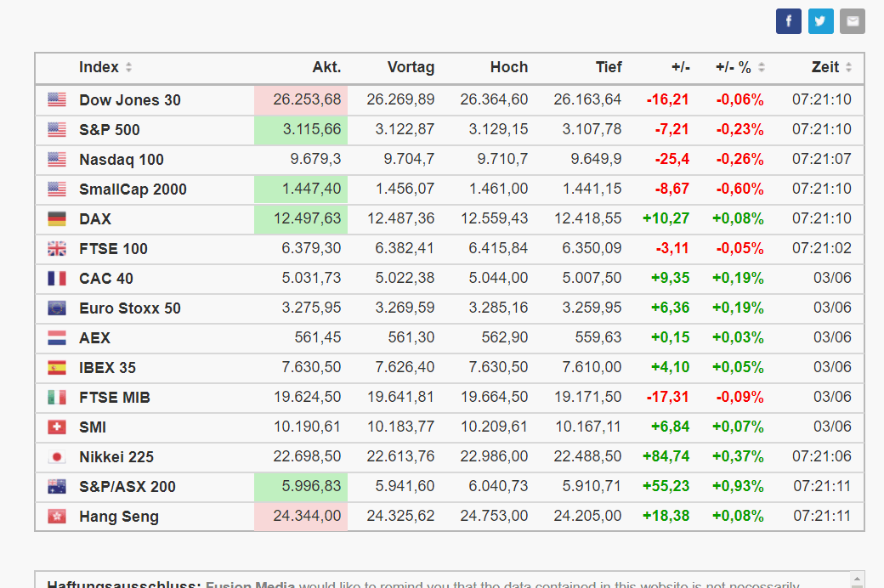Click the Twitter share icon
The width and height of the screenshot is (884, 588).
[820, 21]
